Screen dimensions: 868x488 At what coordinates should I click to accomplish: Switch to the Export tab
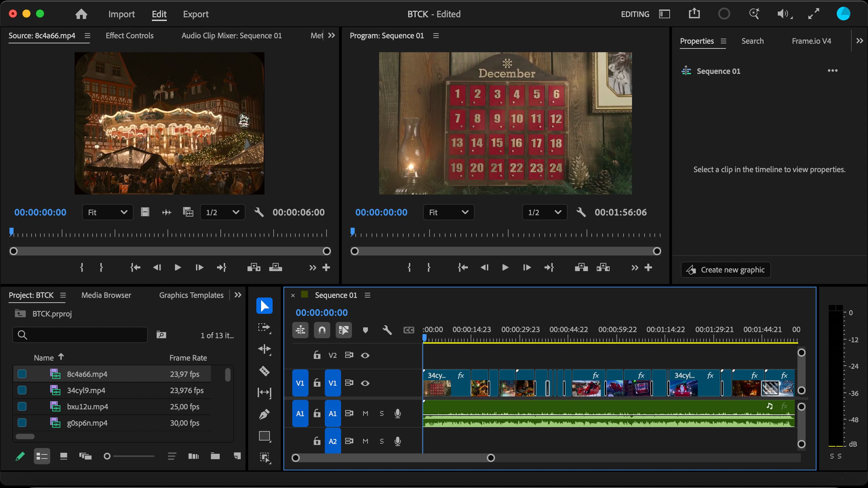(x=196, y=14)
